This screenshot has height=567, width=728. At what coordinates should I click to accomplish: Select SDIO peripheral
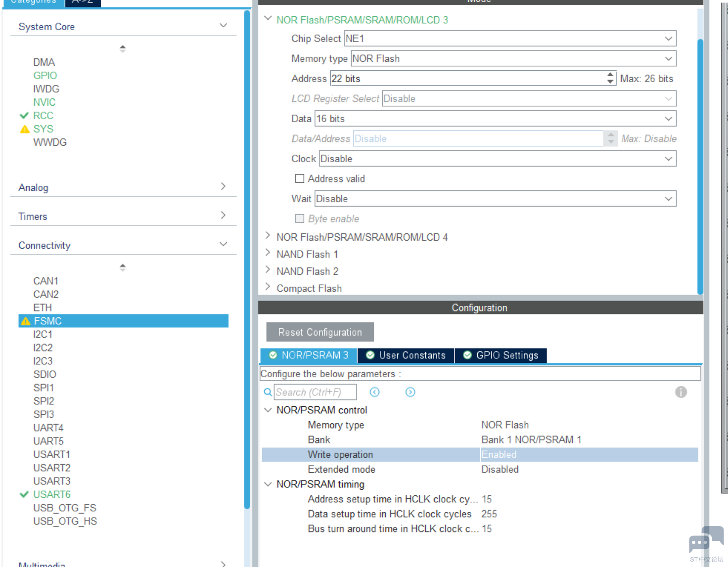click(45, 375)
